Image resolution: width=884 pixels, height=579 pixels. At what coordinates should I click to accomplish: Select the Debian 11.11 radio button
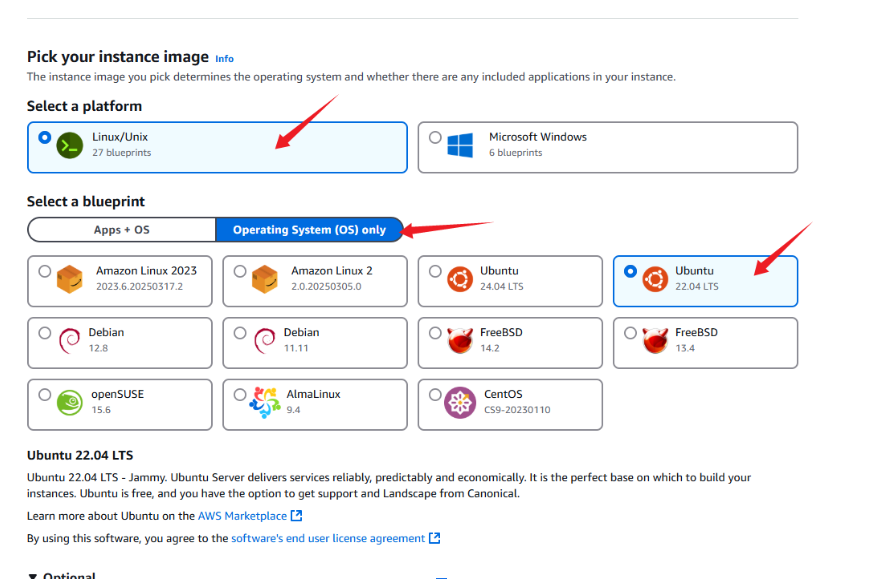point(240,333)
